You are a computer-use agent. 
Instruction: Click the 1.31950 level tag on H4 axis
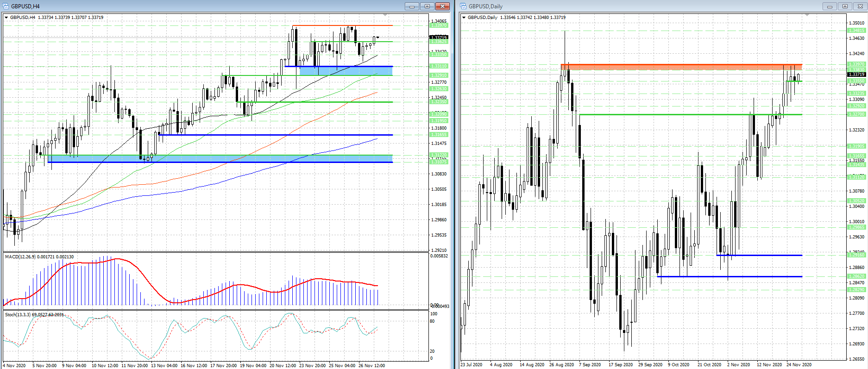pos(439,121)
